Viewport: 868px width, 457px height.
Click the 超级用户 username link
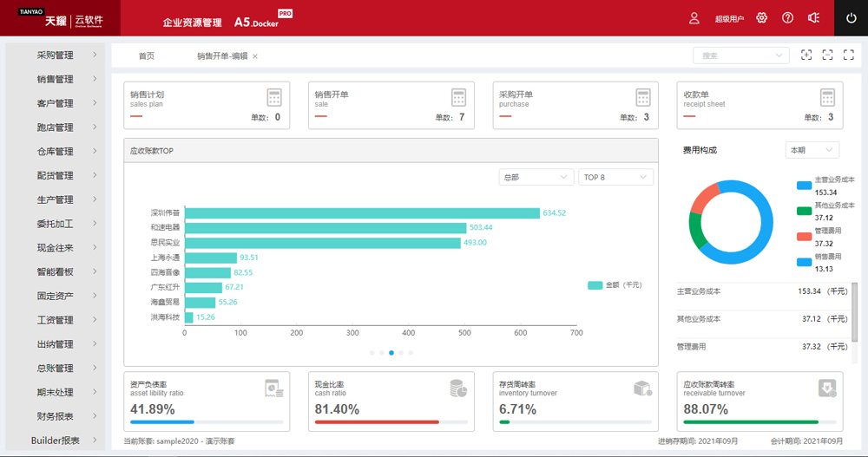click(729, 18)
